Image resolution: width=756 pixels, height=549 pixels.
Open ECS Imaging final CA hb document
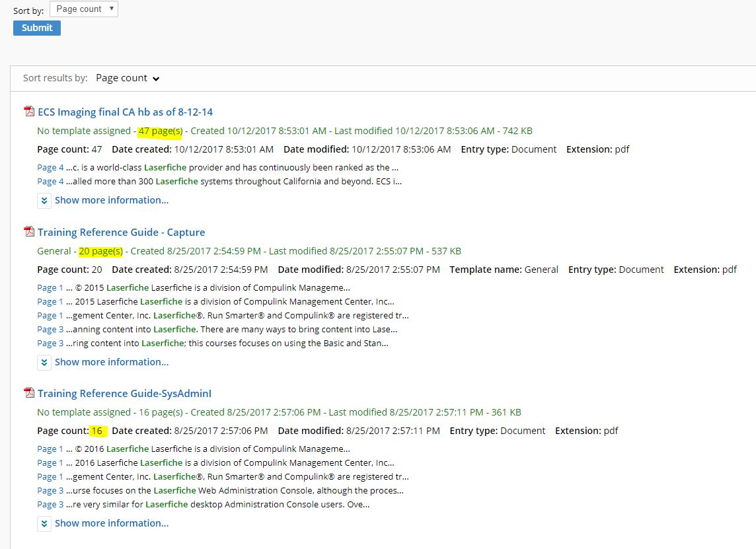coord(125,112)
